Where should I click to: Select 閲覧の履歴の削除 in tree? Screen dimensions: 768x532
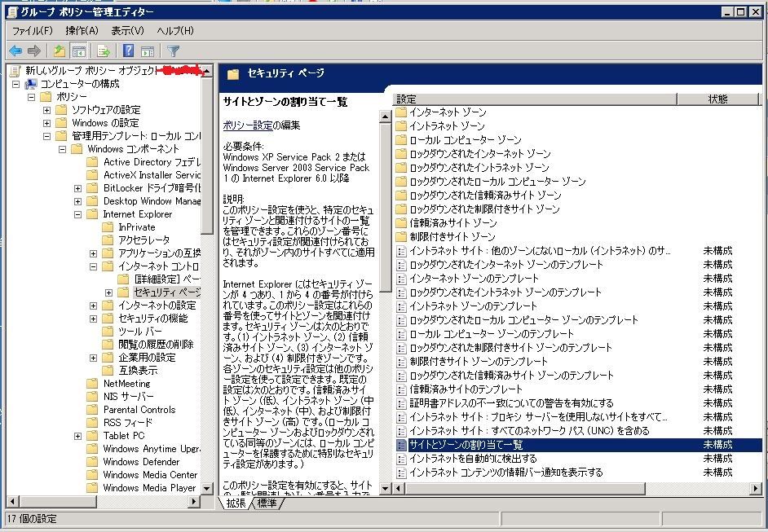coord(156,344)
